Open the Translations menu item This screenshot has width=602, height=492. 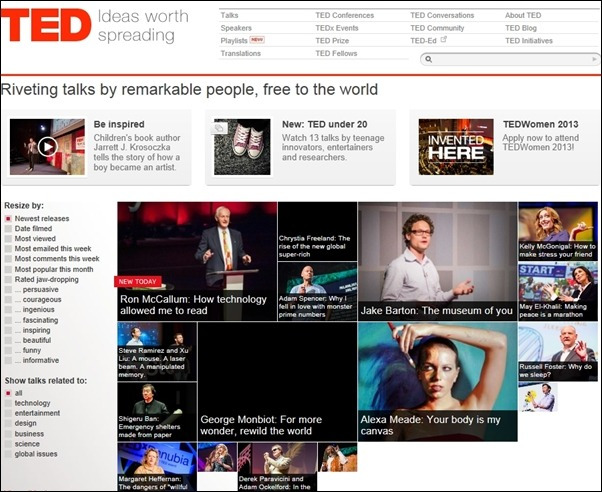pos(241,53)
